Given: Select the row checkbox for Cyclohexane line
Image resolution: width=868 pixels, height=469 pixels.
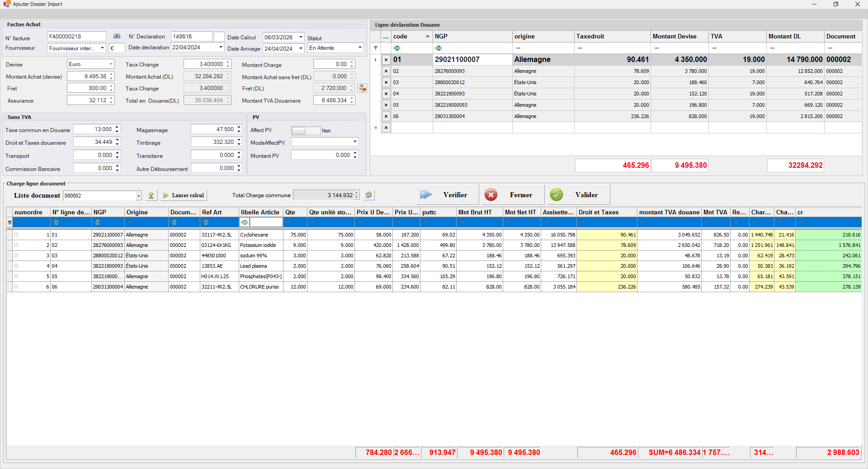Looking at the screenshot, I should (x=16, y=235).
